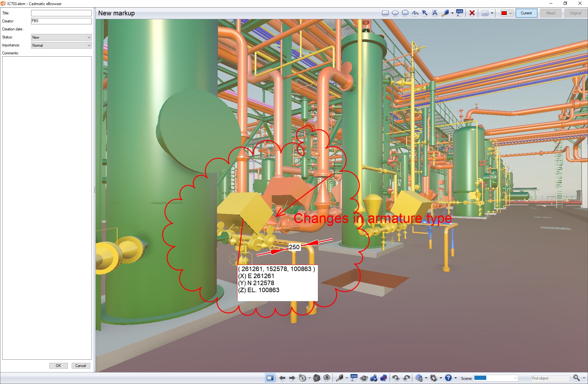Image resolution: width=588 pixels, height=384 pixels.
Task: Click the bottom toolbar XYZ coordinate icon
Action: tap(354, 378)
